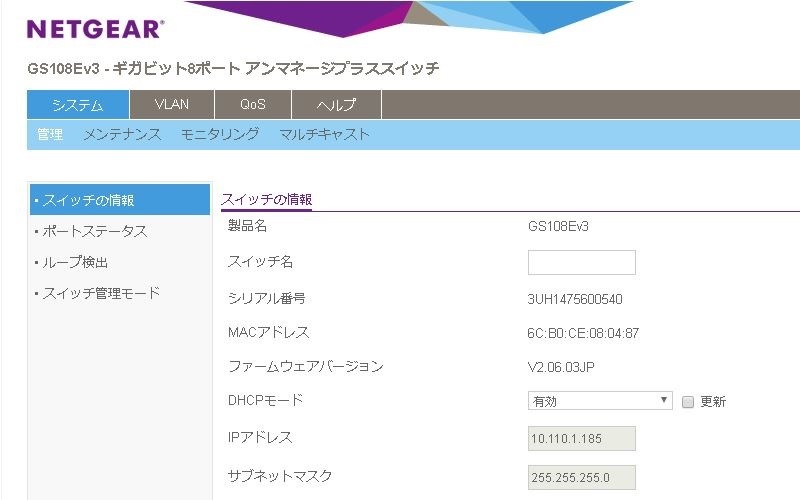Screen dimensions: 800x500
Task: Click the サブネットマスク label
Action: click(280, 477)
